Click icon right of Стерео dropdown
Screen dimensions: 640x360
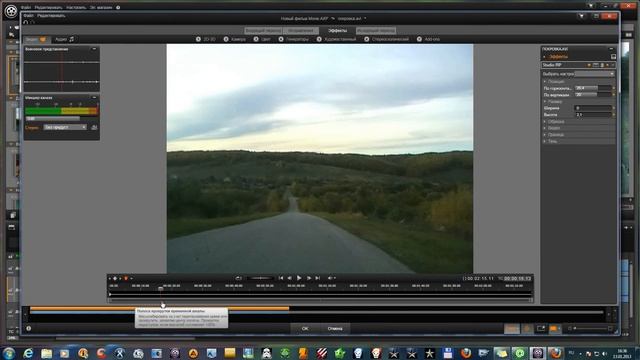(x=94, y=127)
